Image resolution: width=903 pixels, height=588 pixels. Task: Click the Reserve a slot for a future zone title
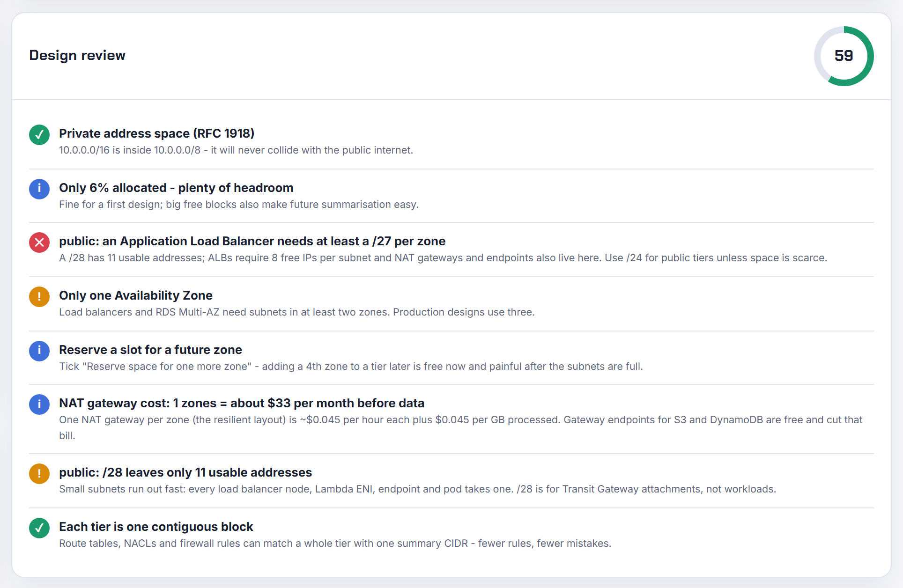pyautogui.click(x=150, y=350)
